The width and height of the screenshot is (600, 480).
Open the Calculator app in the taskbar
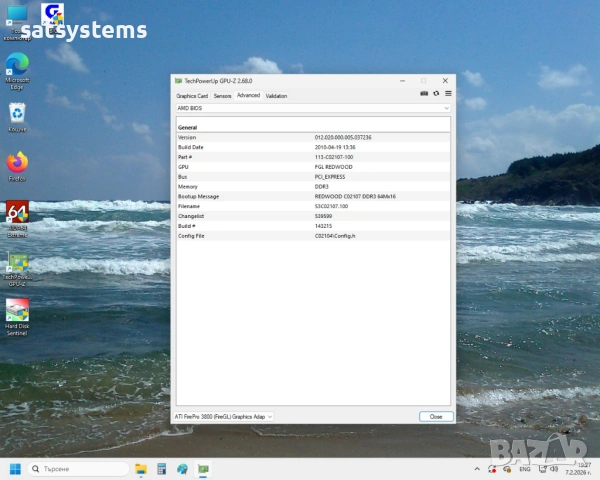point(161,469)
